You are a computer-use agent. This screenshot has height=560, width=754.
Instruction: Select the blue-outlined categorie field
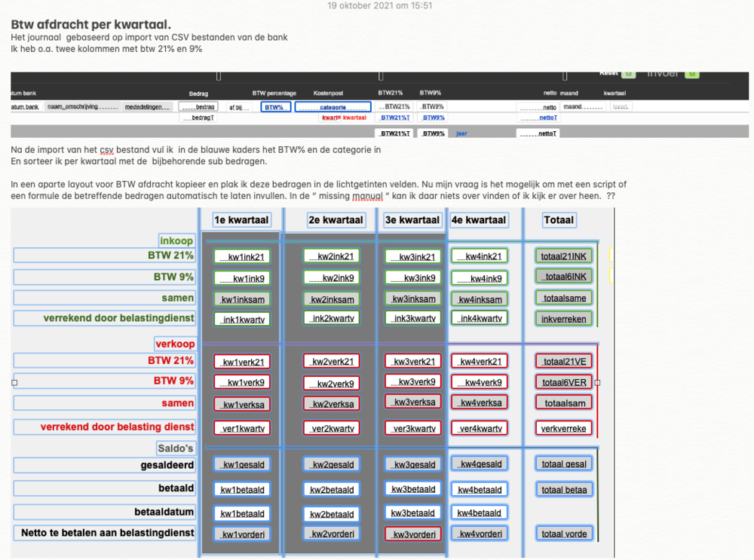click(333, 107)
